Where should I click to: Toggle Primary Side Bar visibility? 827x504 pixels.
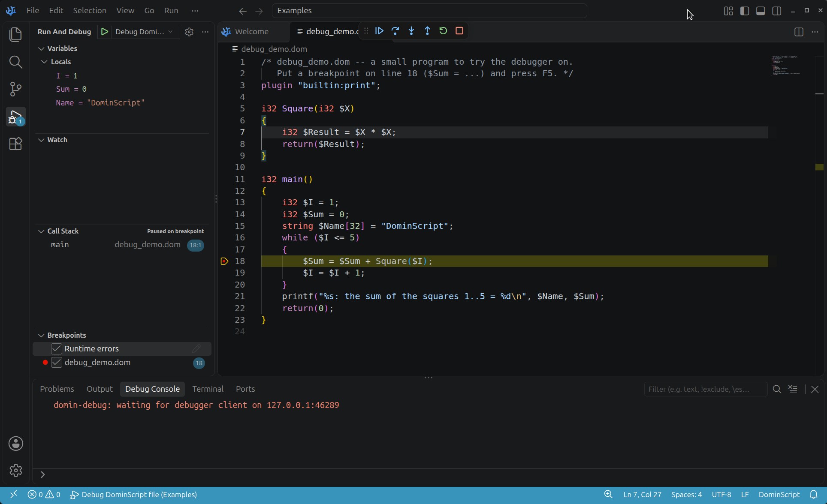click(745, 11)
